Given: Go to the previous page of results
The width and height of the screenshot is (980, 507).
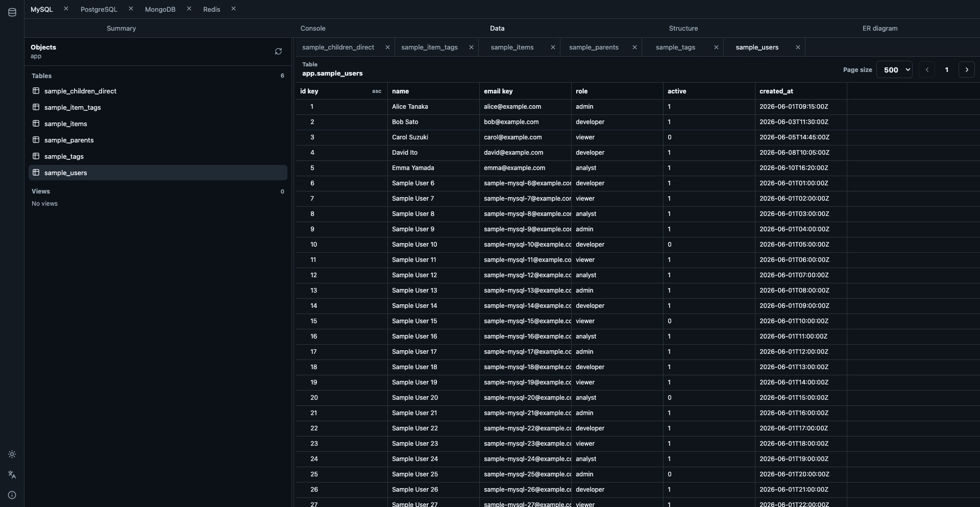Looking at the screenshot, I should [927, 70].
